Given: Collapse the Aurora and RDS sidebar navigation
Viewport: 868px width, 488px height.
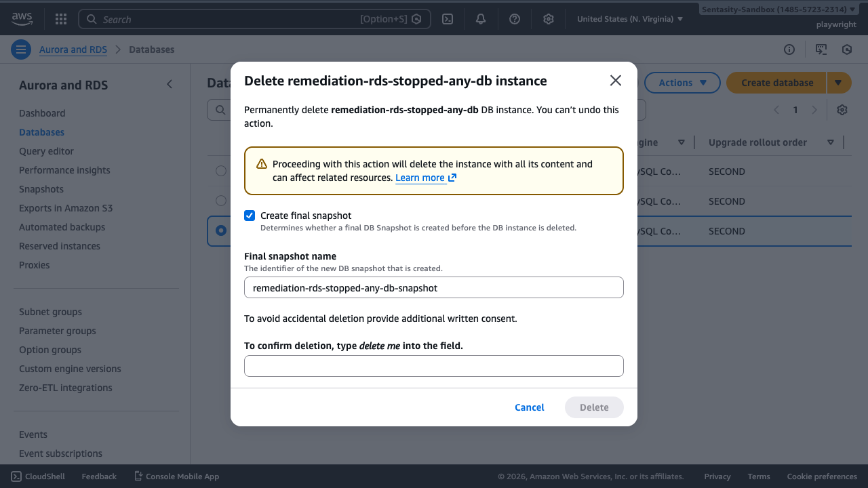Looking at the screenshot, I should click(170, 84).
